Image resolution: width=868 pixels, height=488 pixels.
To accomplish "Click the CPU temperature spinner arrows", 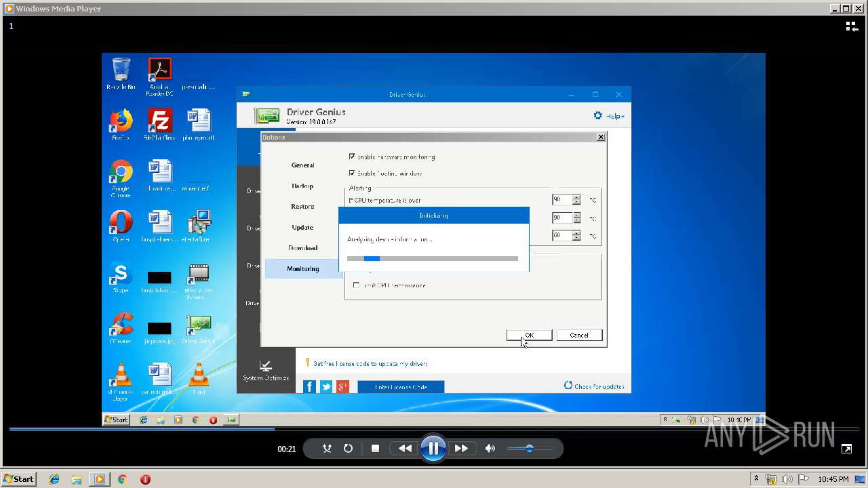I will (x=576, y=200).
